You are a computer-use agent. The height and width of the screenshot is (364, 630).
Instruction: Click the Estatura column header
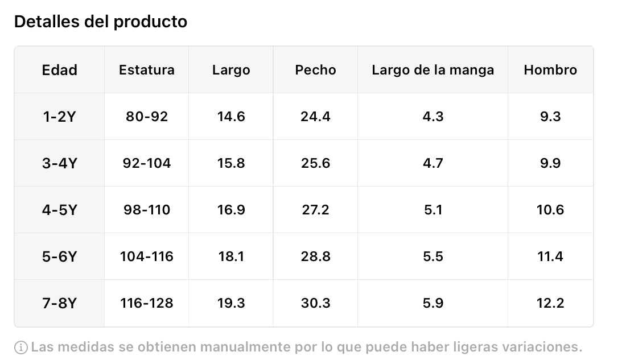(146, 70)
